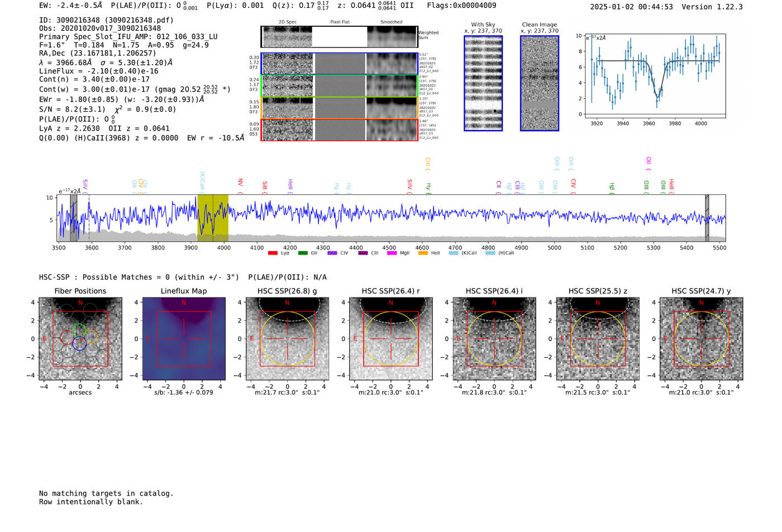Select the orange-bordered fiber spectrum row

[340, 108]
